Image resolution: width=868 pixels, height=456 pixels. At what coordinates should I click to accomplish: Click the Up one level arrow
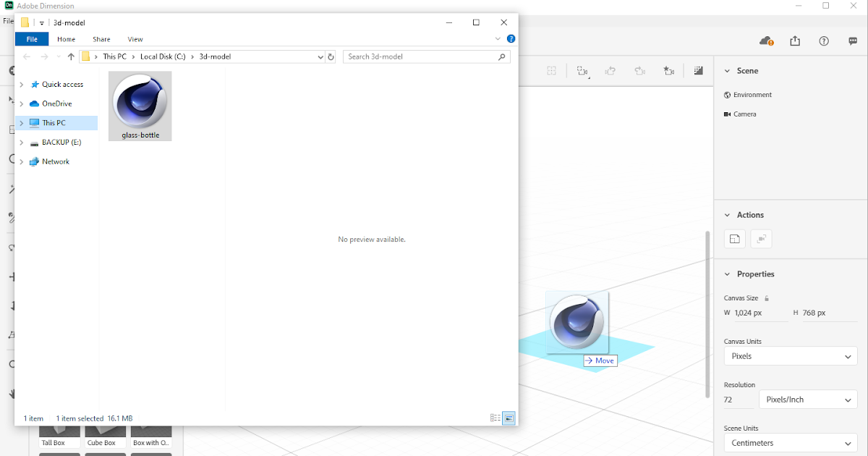pos(71,56)
